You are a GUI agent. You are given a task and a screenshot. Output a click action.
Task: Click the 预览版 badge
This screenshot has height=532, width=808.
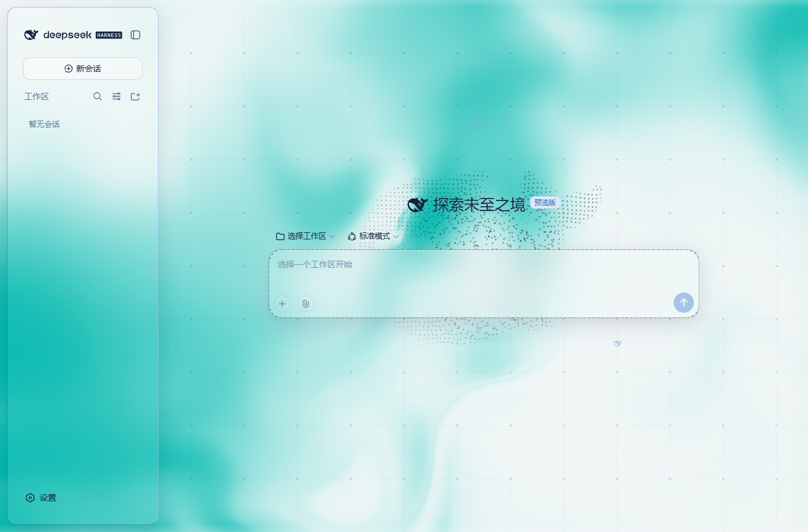[545, 202]
